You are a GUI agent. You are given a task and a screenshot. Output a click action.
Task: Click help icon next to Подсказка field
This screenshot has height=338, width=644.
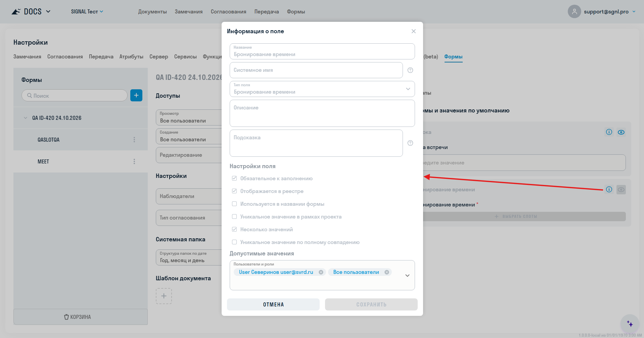click(x=410, y=143)
